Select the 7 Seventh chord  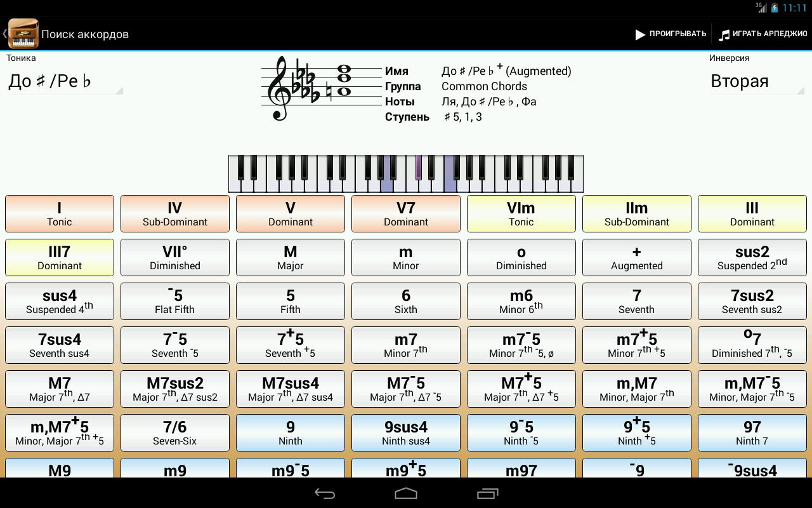637,302
